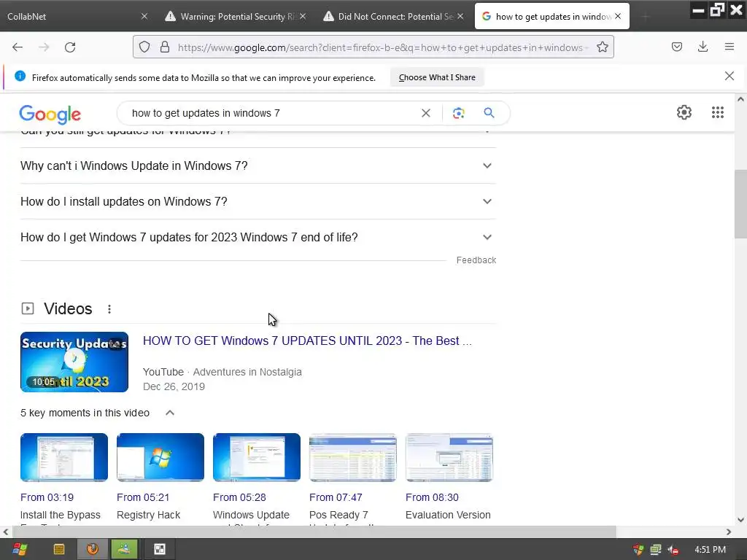Open the Save to Pocket icon
The height and width of the screenshot is (560, 747).
point(676,47)
